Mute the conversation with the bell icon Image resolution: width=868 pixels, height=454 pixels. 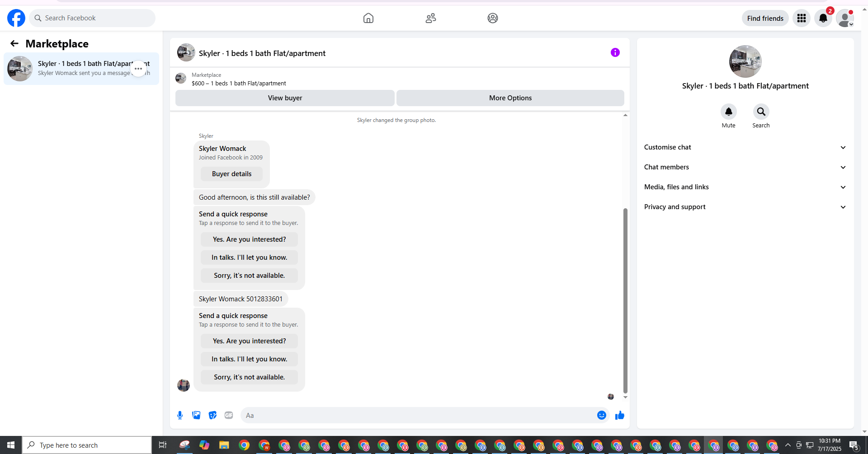[x=729, y=112]
